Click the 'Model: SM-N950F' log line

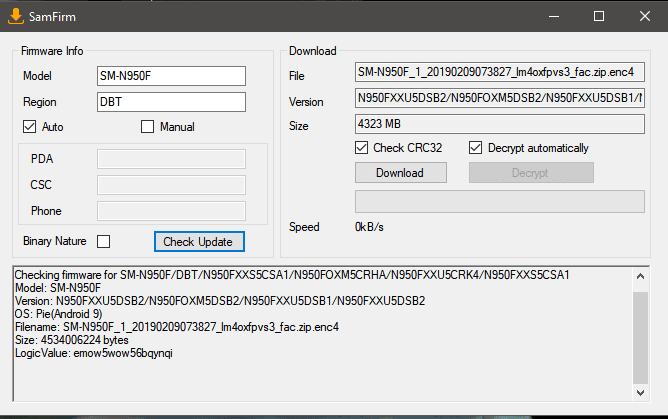[58, 288]
